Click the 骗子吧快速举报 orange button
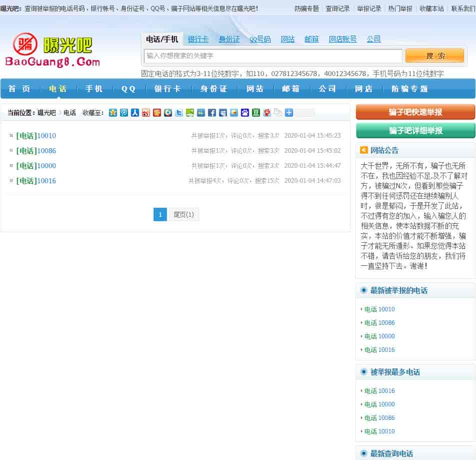This screenshot has height=460, width=476. tap(415, 112)
